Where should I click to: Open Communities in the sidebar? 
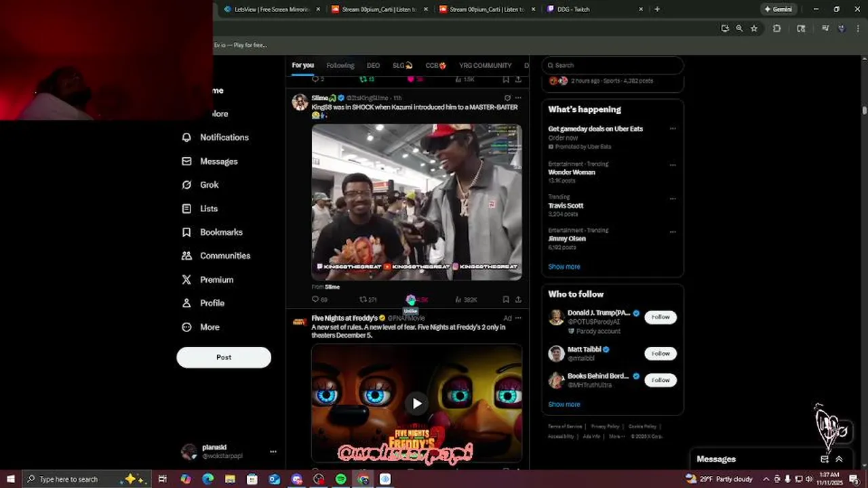click(216, 256)
